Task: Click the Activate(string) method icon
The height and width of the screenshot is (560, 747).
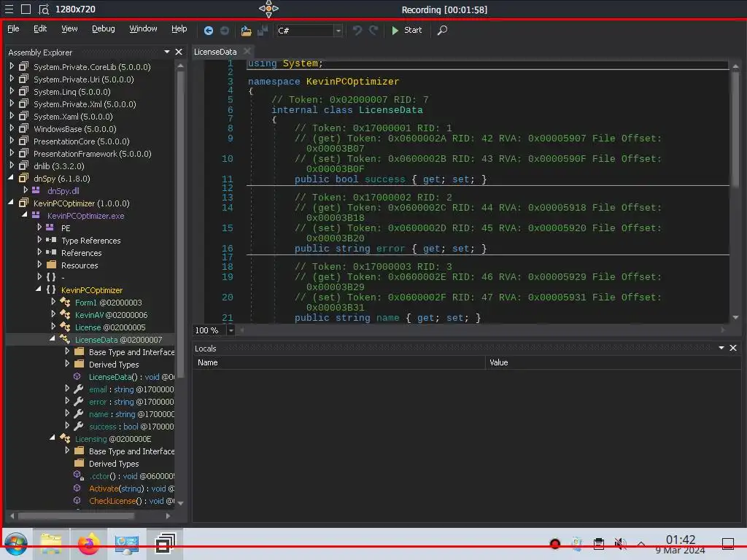Action: tap(77, 488)
